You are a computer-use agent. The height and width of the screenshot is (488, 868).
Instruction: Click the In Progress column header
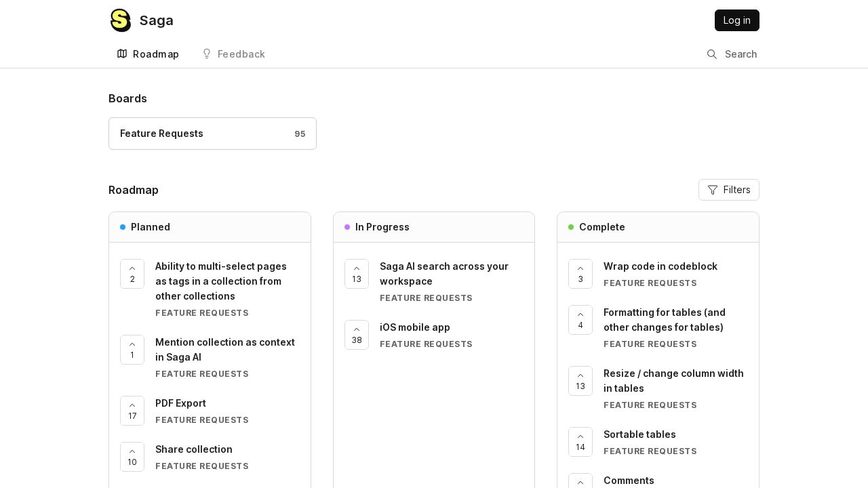coord(434,227)
